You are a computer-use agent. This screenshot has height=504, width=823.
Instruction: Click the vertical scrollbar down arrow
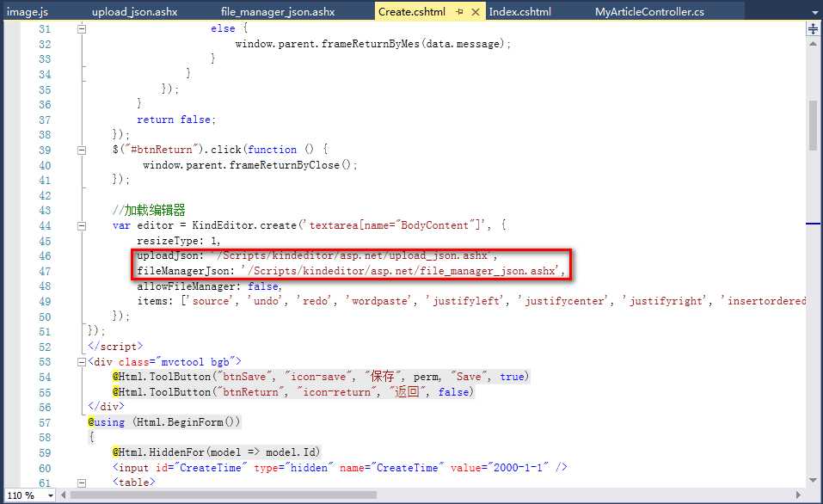click(813, 480)
